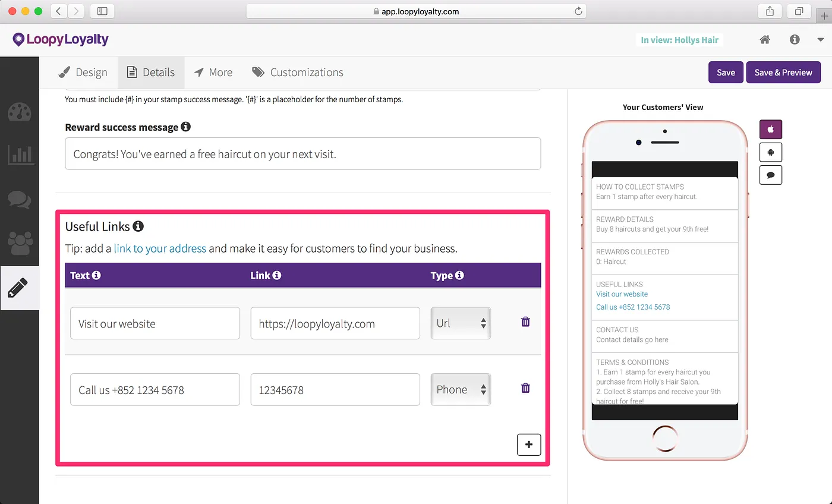Show info tooltip next to Useful Links heading

tap(138, 226)
